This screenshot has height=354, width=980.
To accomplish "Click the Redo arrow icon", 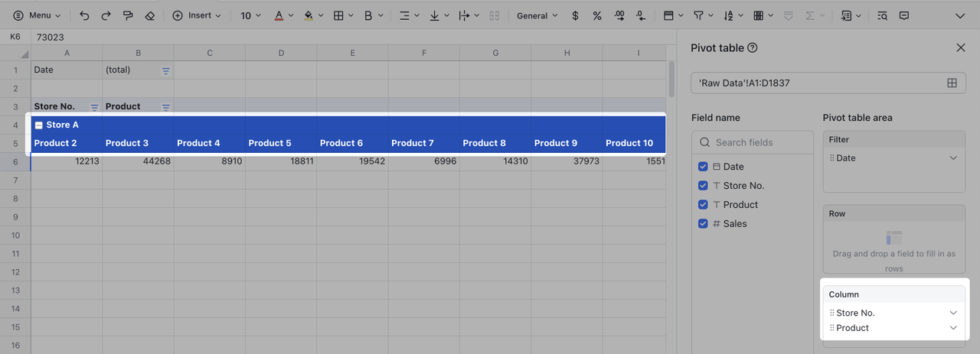I will pyautogui.click(x=106, y=15).
